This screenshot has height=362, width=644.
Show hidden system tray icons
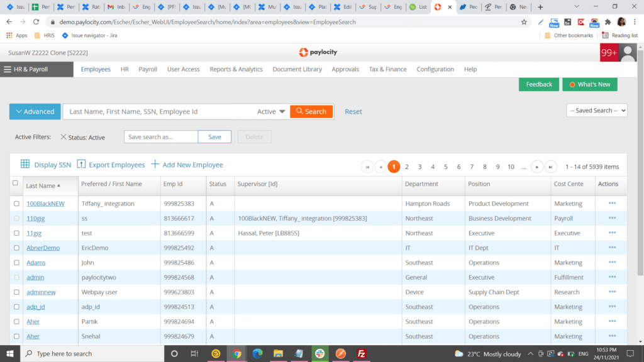click(530, 354)
